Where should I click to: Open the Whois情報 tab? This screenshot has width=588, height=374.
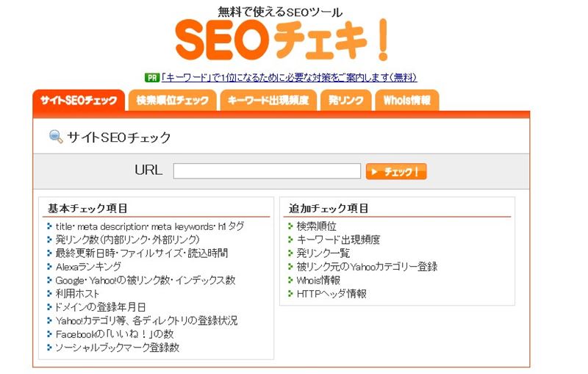pyautogui.click(x=407, y=100)
